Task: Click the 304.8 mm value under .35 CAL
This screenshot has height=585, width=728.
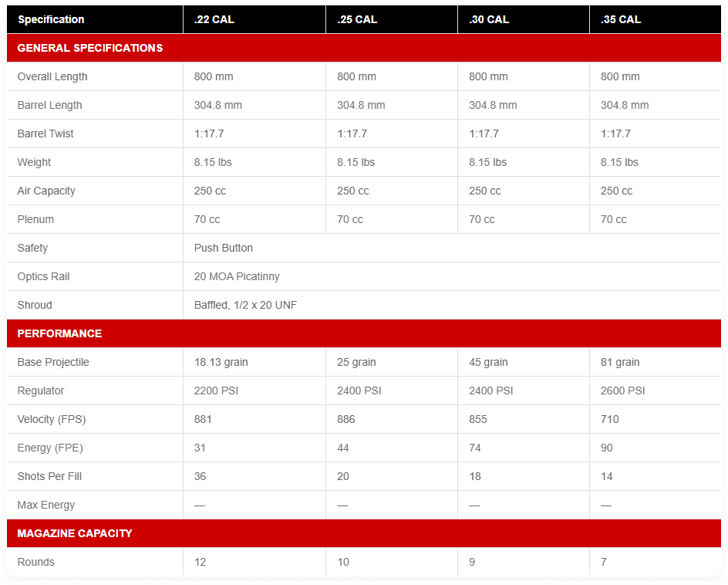Action: pyautogui.click(x=625, y=105)
